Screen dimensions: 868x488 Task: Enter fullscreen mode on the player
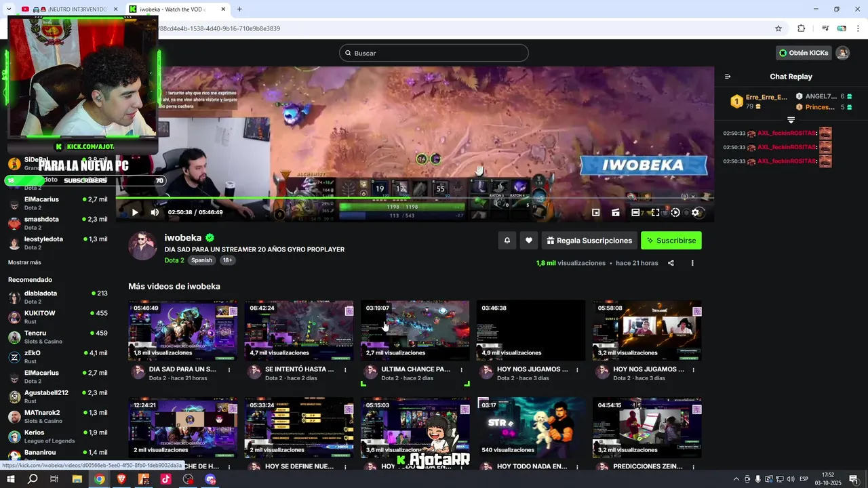click(655, 212)
